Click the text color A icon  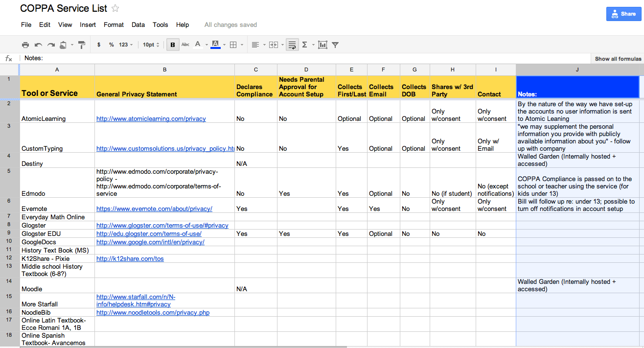pos(198,45)
